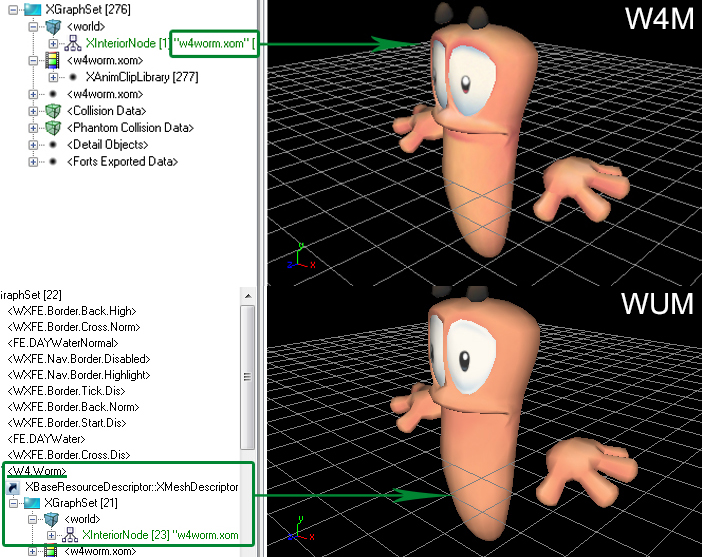
Task: Click the XGraphSet [21] blue folder icon
Action: (32, 503)
